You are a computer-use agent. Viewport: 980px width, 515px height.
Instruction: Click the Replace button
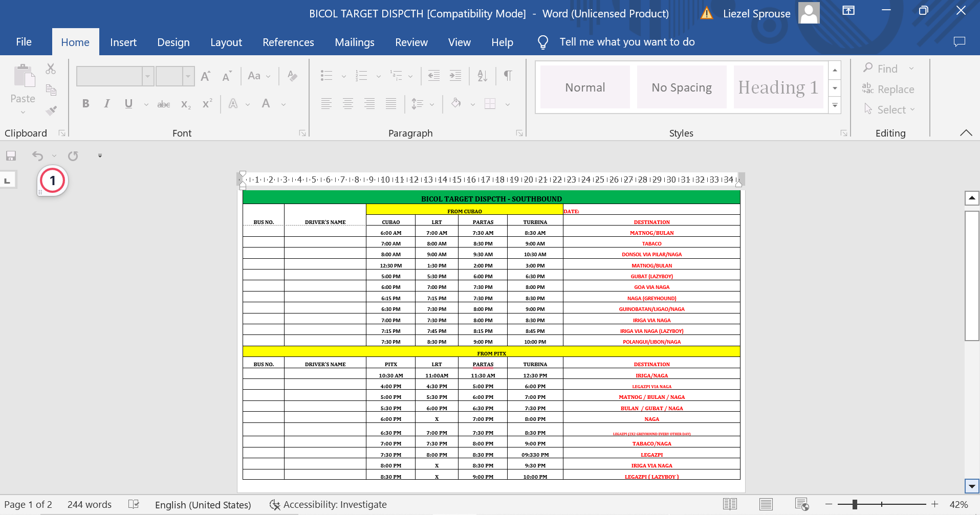click(x=888, y=89)
